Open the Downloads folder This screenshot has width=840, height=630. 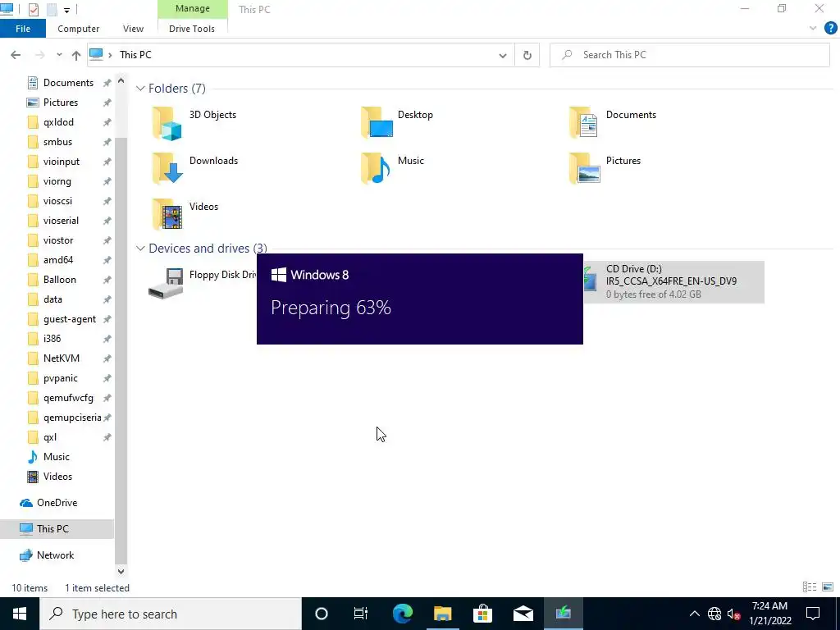pos(195,168)
